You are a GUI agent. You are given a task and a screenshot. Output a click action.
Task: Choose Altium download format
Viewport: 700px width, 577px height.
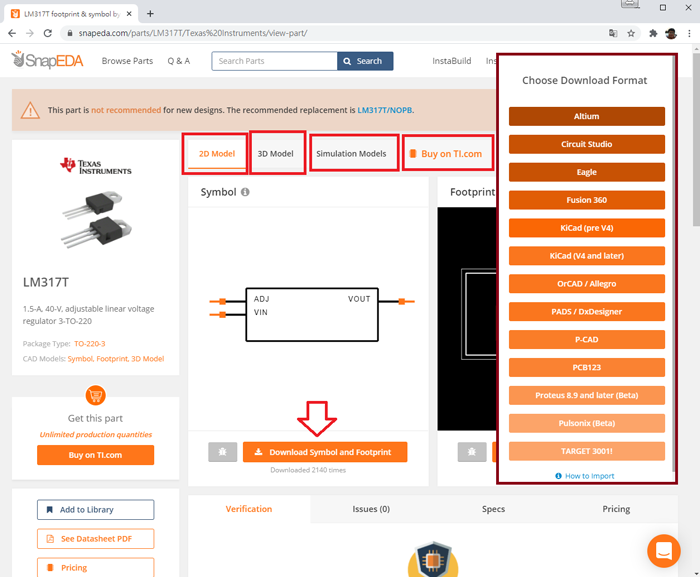point(586,116)
